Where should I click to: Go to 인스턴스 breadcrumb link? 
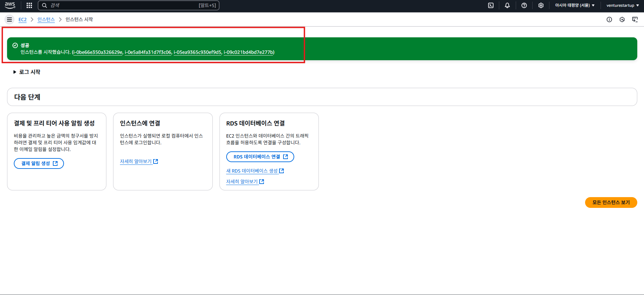tap(46, 20)
